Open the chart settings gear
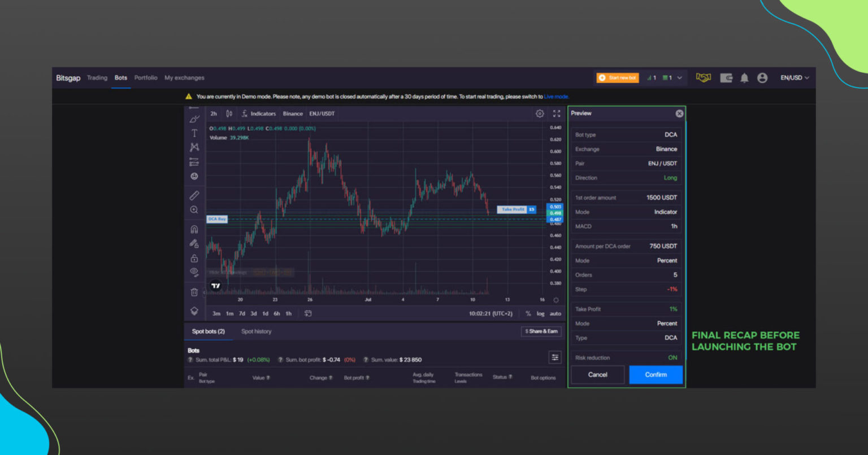This screenshot has width=868, height=455. pos(540,113)
